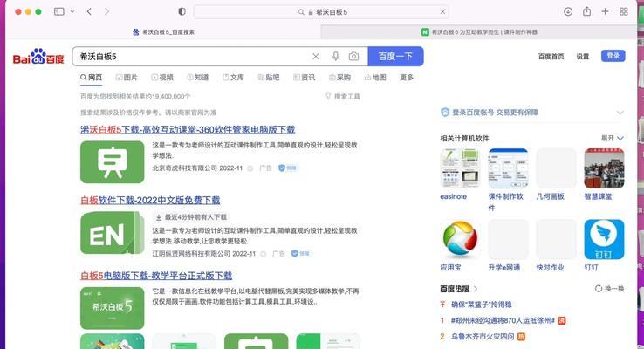Open 钉钉 app icon
The image size is (644, 349).
point(604,239)
